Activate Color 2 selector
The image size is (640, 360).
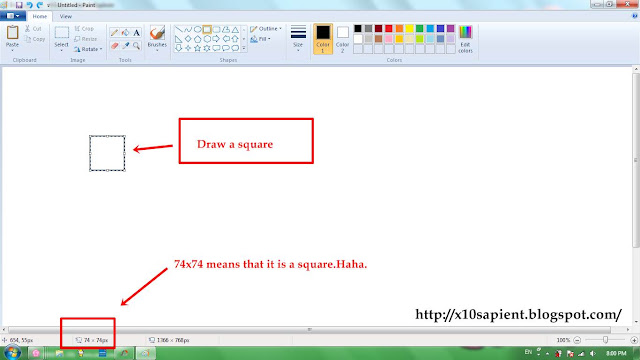click(x=342, y=39)
